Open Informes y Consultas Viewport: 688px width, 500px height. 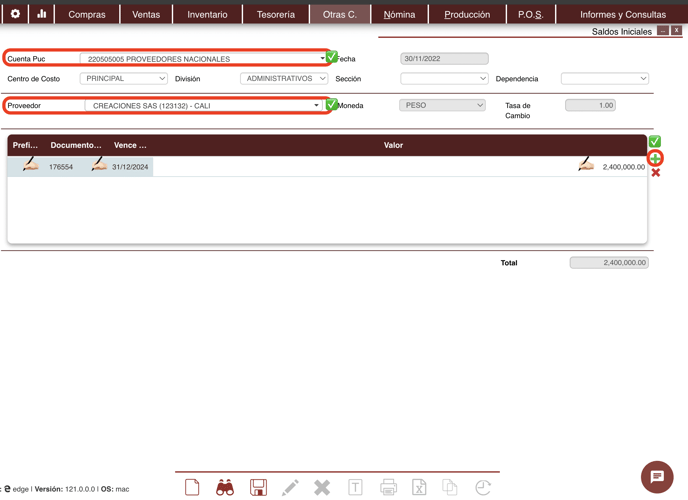pyautogui.click(x=622, y=15)
